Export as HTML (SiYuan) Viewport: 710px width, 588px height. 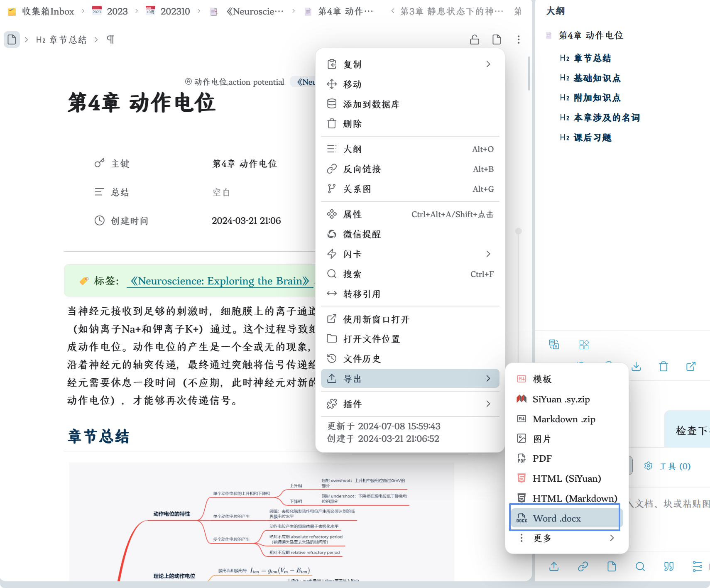[567, 478]
